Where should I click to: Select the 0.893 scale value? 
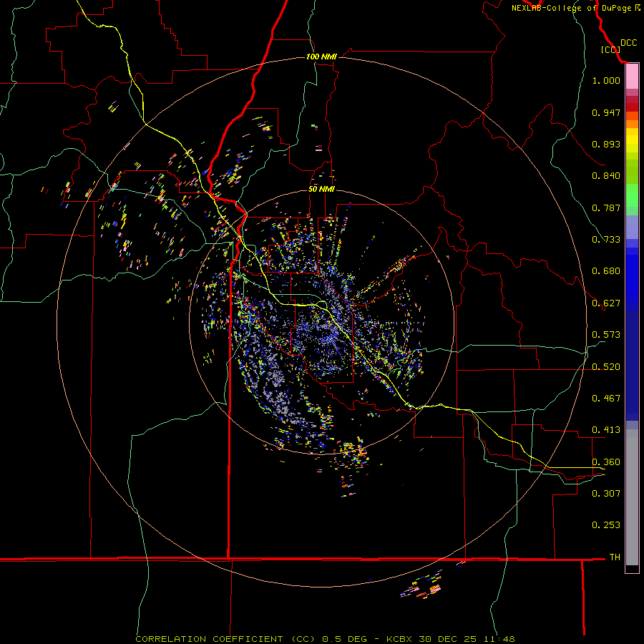(606, 144)
